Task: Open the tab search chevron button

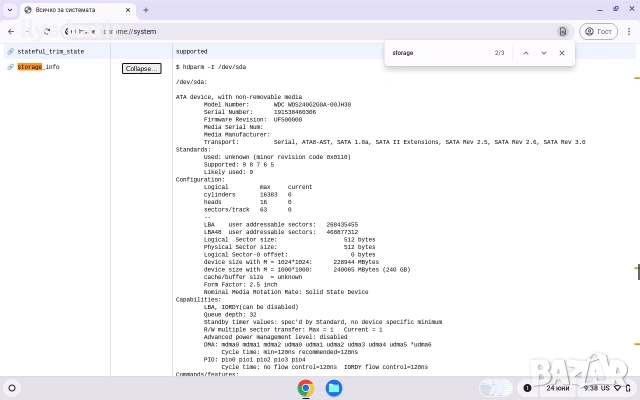Action: click(x=10, y=10)
